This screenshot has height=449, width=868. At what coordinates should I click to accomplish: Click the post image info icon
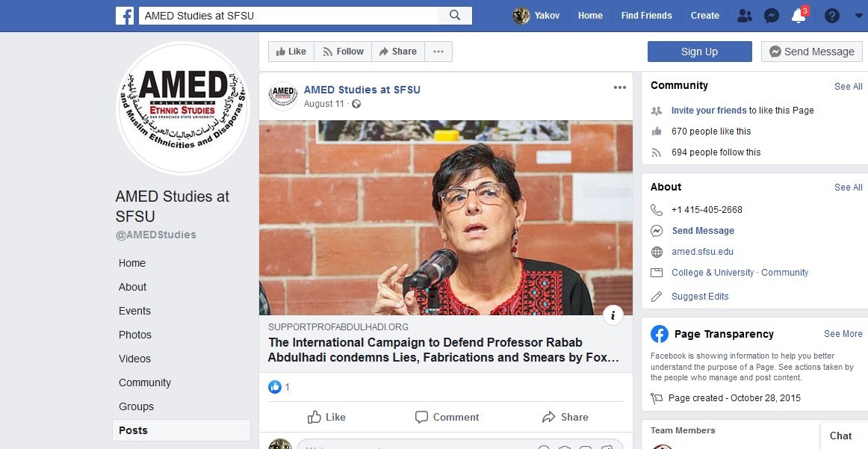pyautogui.click(x=613, y=315)
